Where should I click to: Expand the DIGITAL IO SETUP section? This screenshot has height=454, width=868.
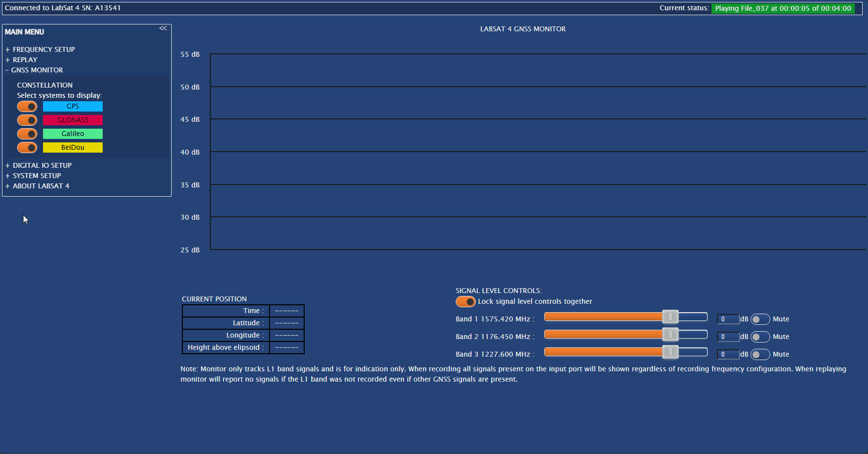pos(39,165)
